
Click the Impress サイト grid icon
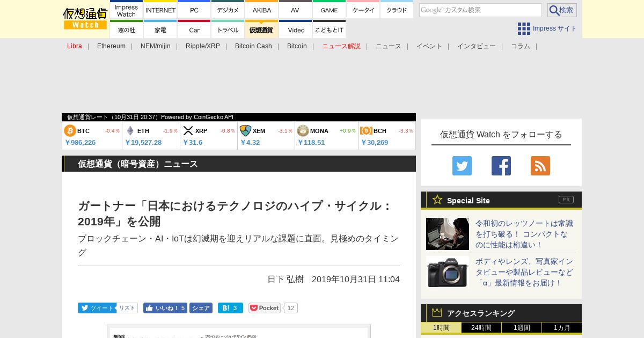[524, 28]
